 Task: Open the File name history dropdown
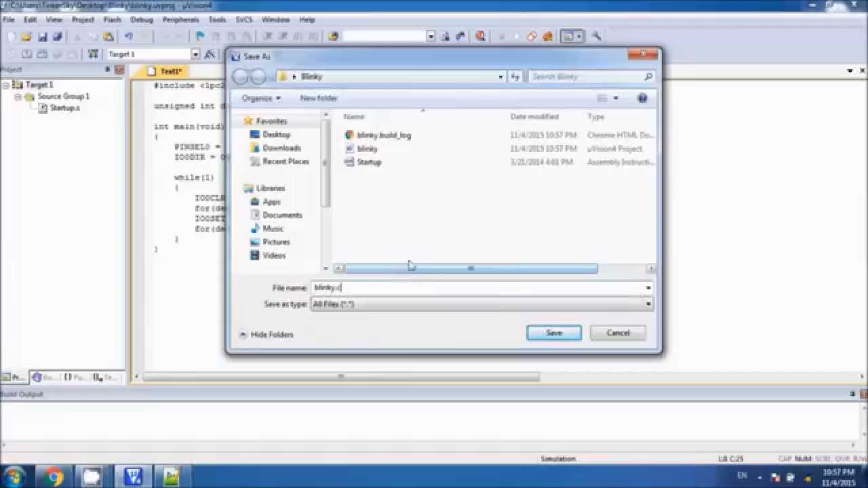coord(648,287)
